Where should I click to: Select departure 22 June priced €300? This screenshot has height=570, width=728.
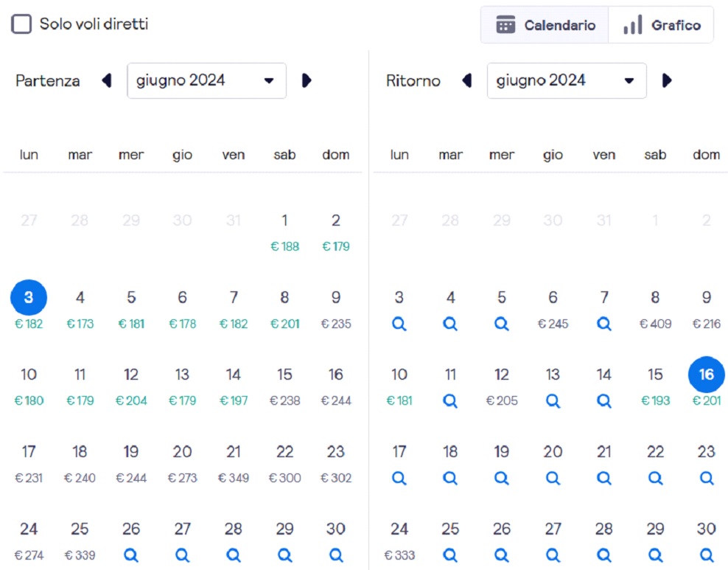[x=284, y=464]
